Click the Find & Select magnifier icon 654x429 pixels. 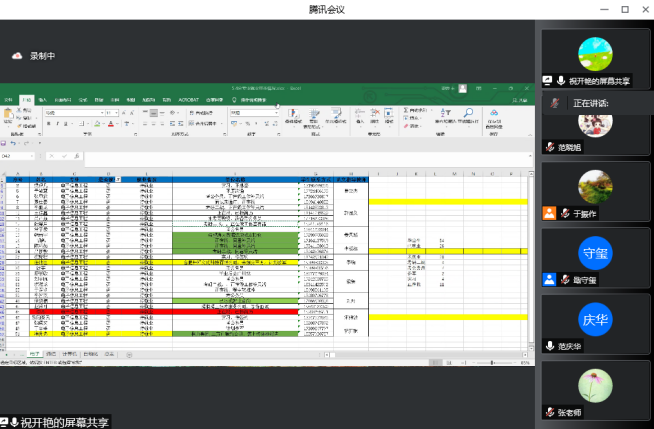[x=466, y=115]
